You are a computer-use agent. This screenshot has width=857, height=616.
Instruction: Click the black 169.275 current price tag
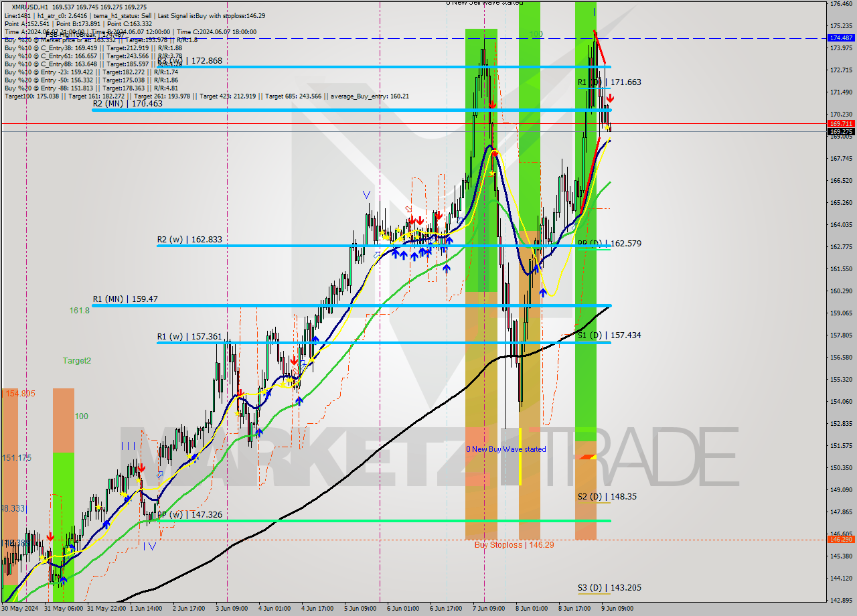(842, 132)
